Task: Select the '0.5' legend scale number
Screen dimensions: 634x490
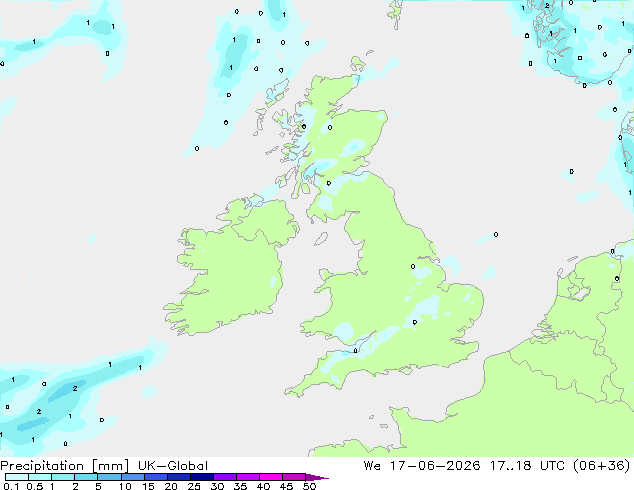Action: (34, 486)
